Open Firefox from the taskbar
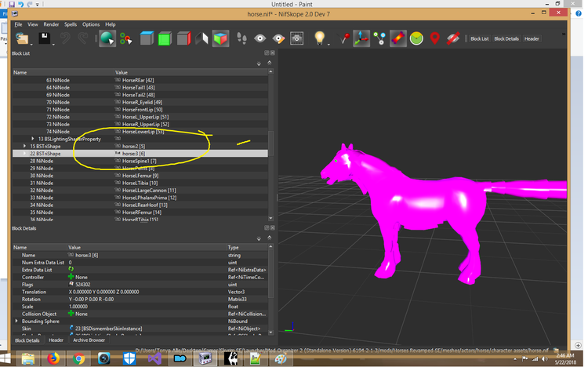Image resolution: width=588 pixels, height=367 pixels. coord(53,358)
